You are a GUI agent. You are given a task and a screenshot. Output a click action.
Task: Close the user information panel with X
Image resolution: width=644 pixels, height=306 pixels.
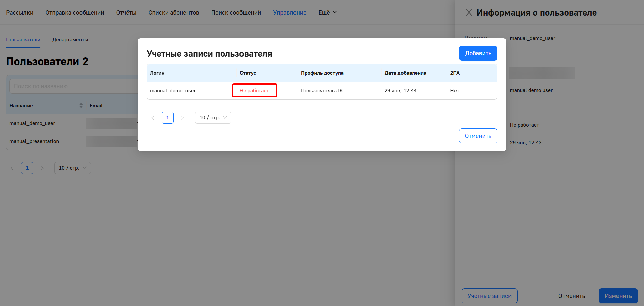[469, 13]
